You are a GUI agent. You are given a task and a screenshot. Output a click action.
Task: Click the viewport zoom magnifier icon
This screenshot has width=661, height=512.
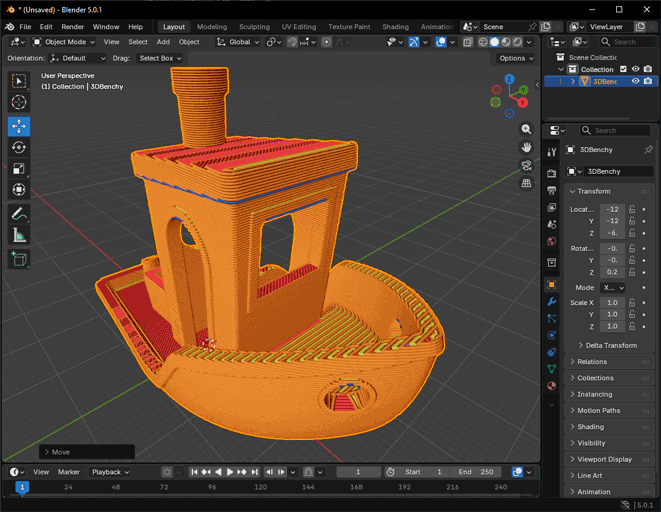point(526,129)
